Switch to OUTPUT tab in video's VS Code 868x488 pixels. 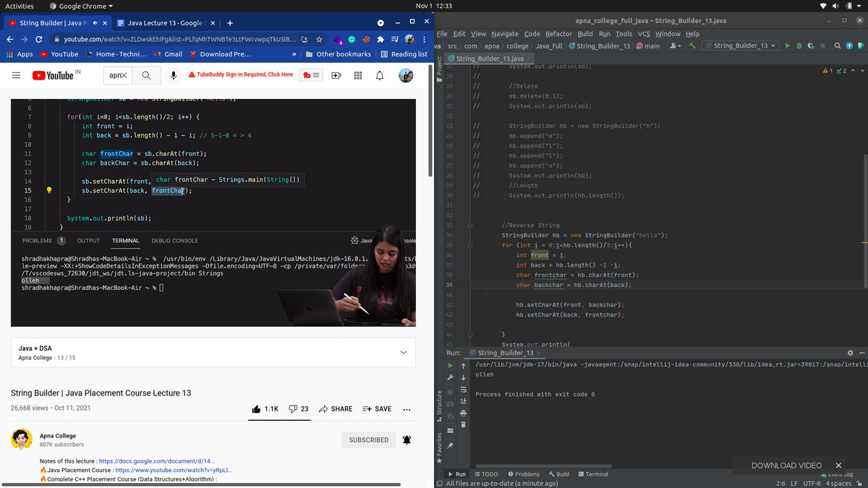(x=88, y=241)
